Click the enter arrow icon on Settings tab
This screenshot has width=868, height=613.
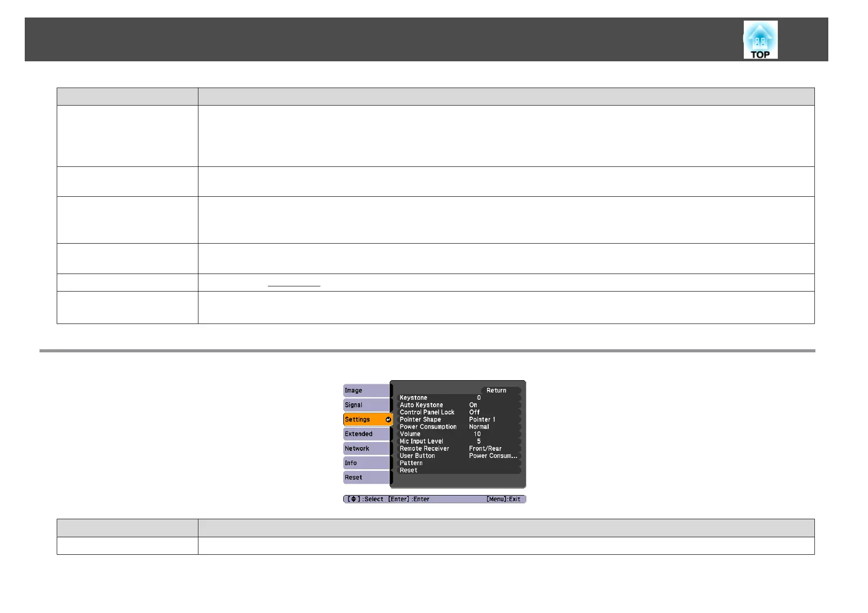[388, 419]
